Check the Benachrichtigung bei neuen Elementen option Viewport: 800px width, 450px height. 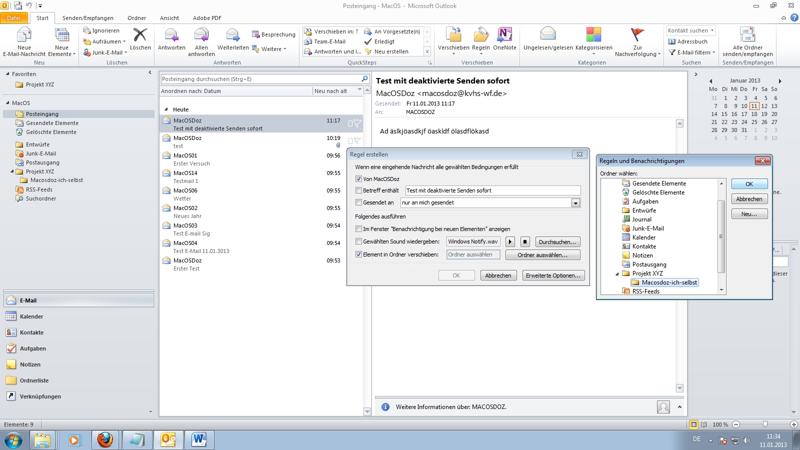tap(359, 229)
